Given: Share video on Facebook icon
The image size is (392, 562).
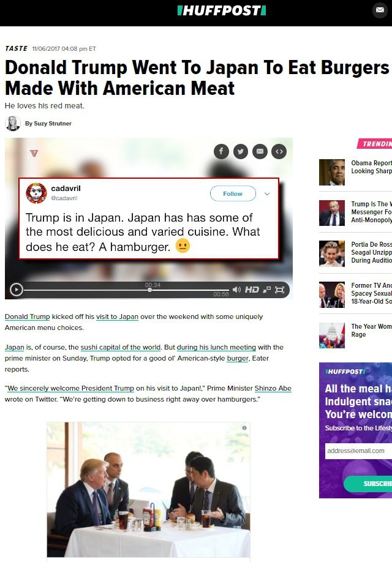Looking at the screenshot, I should tap(221, 152).
